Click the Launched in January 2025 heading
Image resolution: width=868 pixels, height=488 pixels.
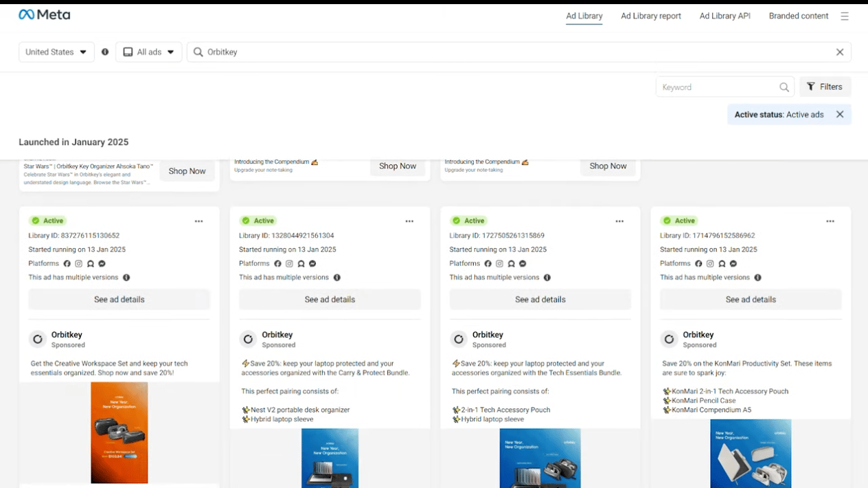point(73,142)
